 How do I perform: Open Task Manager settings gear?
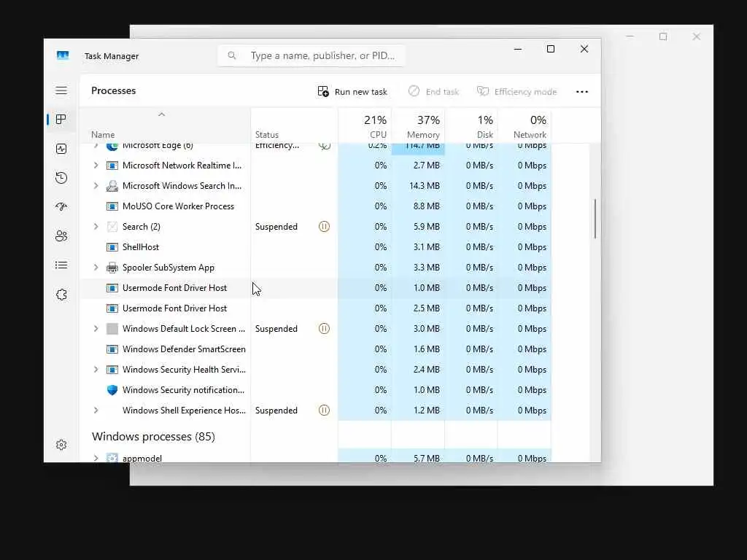click(61, 445)
